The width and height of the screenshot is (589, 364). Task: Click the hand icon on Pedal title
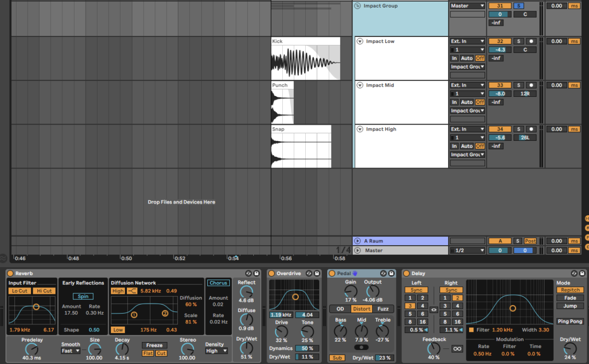click(x=355, y=274)
